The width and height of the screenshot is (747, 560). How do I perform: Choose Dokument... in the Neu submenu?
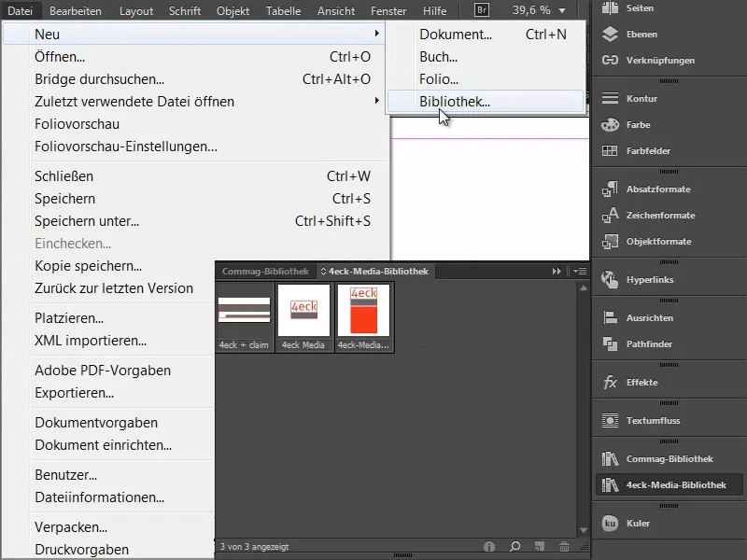[x=486, y=35]
